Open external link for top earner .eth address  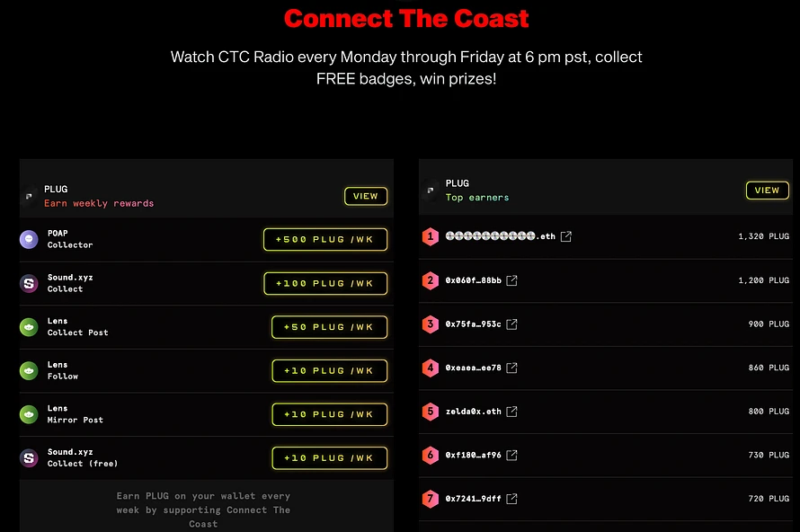tap(565, 236)
